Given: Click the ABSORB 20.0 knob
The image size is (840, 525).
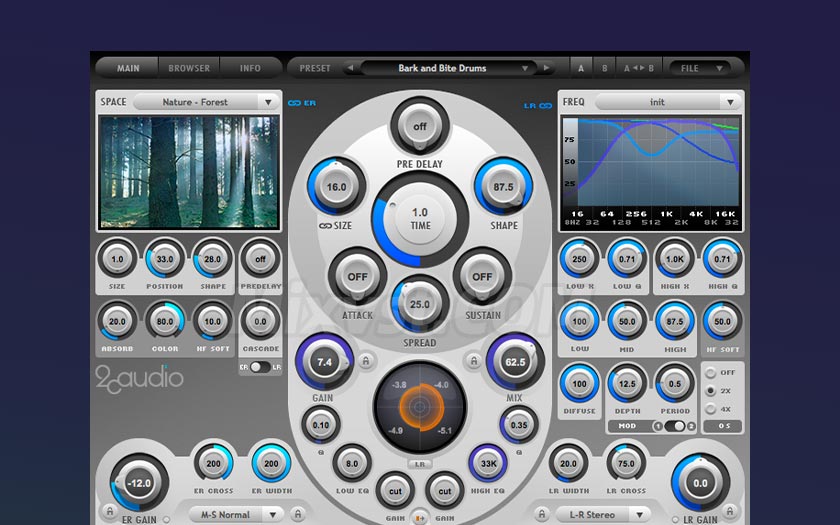Looking at the screenshot, I should 117,321.
